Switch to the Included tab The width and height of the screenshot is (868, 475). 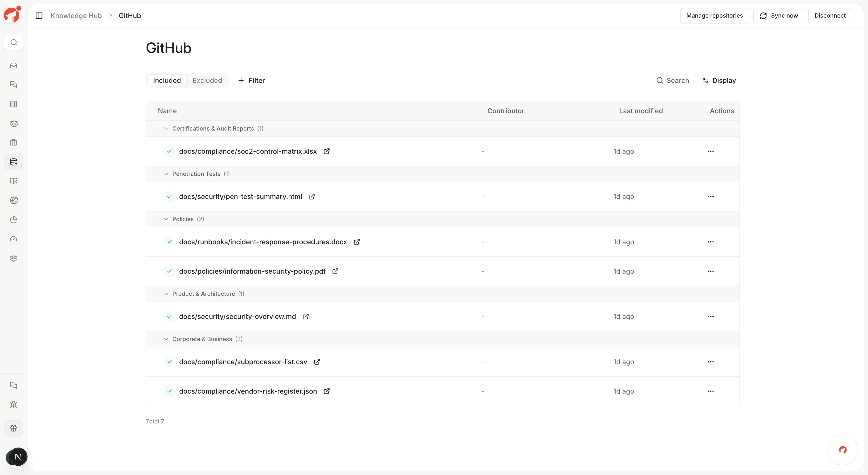pos(167,80)
